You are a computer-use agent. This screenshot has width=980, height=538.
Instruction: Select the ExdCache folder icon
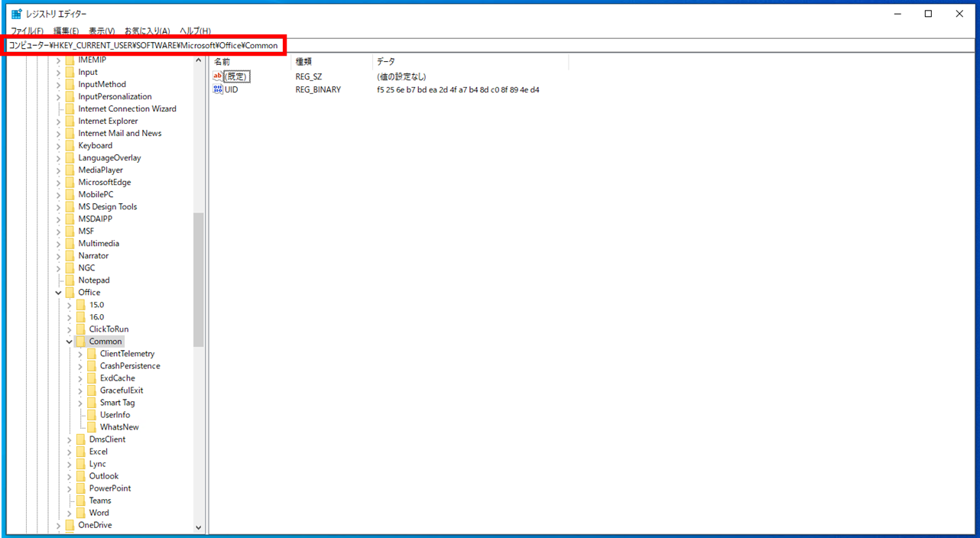[91, 378]
